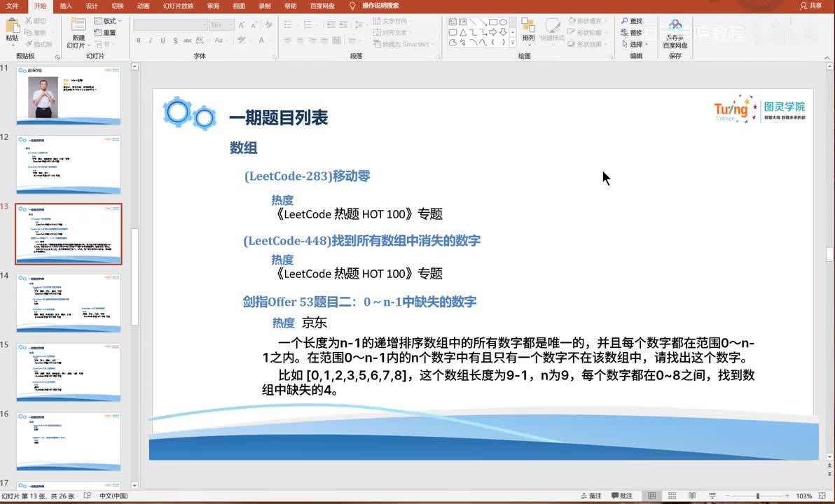The width and height of the screenshot is (835, 504).
Task: Click the Copy (复制) icon
Action: point(28,32)
